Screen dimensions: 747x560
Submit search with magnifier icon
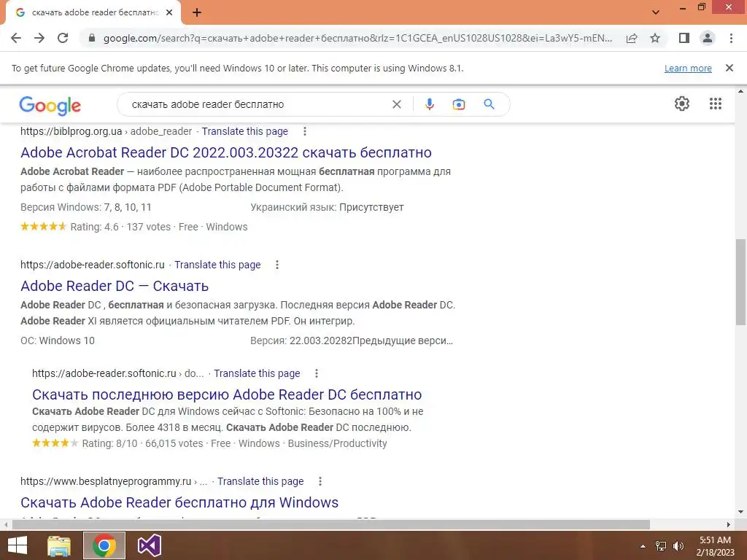(x=489, y=104)
